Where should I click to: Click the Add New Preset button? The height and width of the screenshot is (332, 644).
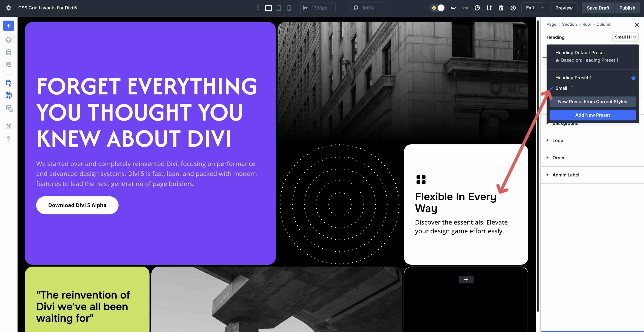[x=592, y=115]
